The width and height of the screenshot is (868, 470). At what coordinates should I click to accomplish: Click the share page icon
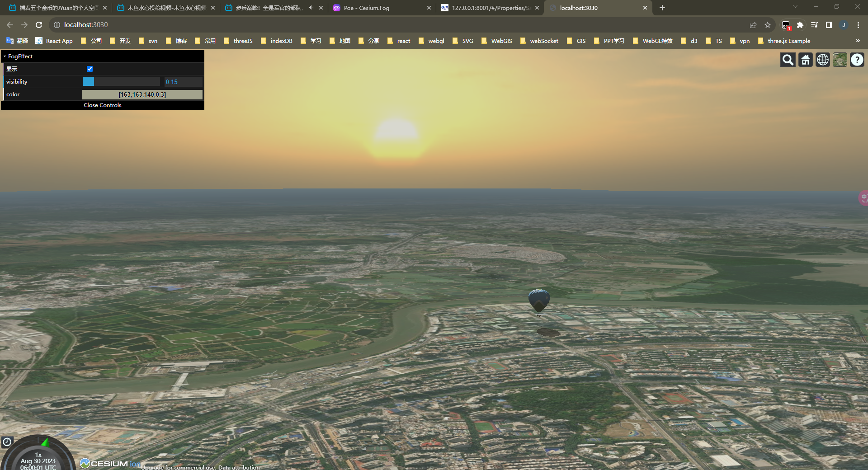[x=753, y=25]
